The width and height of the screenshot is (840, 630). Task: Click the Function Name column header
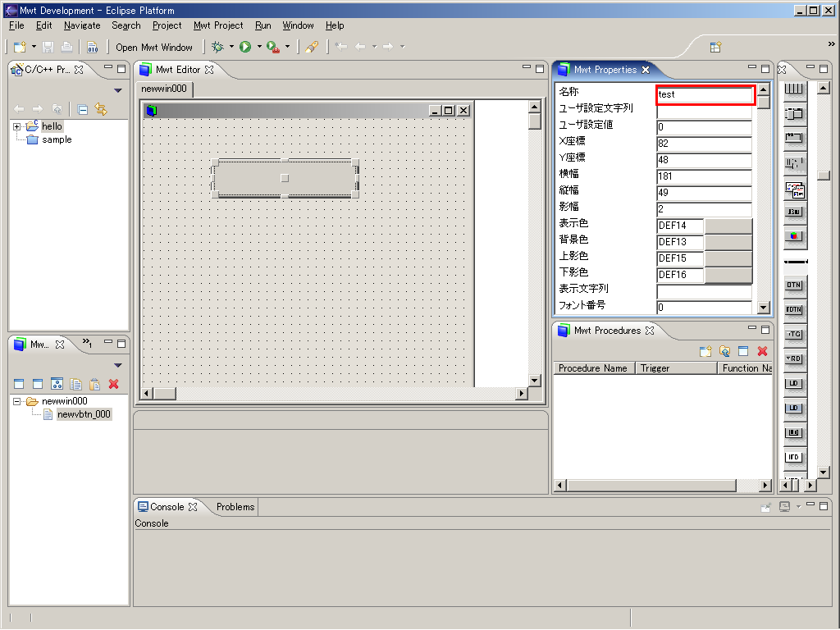click(746, 368)
